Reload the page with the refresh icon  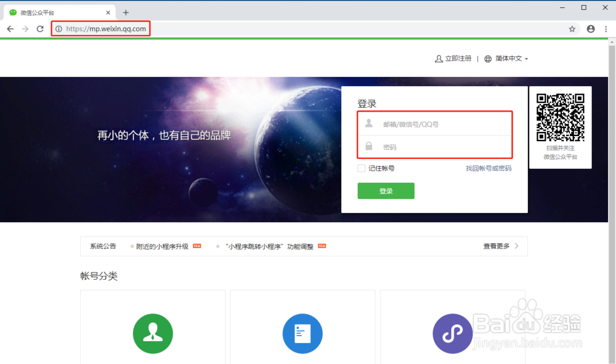point(40,29)
